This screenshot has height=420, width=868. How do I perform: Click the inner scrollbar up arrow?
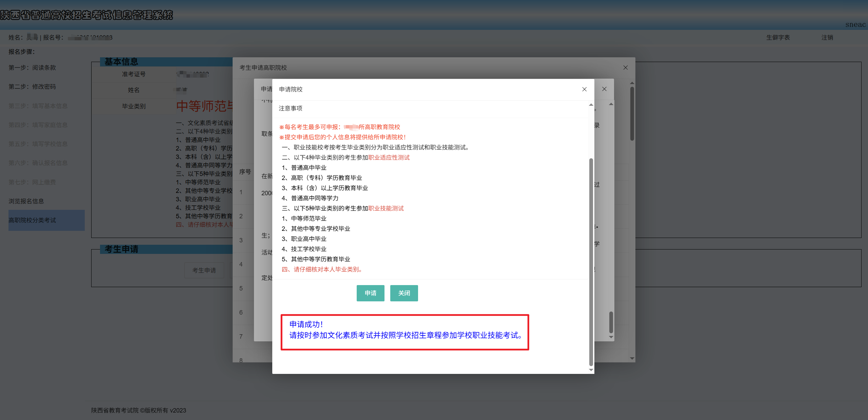pyautogui.click(x=591, y=105)
